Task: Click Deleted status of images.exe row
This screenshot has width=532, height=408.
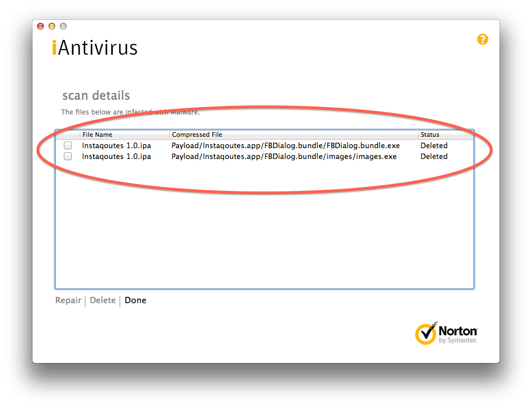Action: 434,157
